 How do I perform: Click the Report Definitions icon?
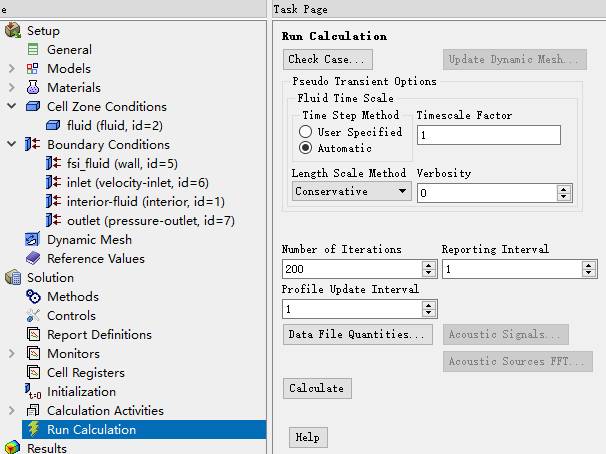click(33, 335)
